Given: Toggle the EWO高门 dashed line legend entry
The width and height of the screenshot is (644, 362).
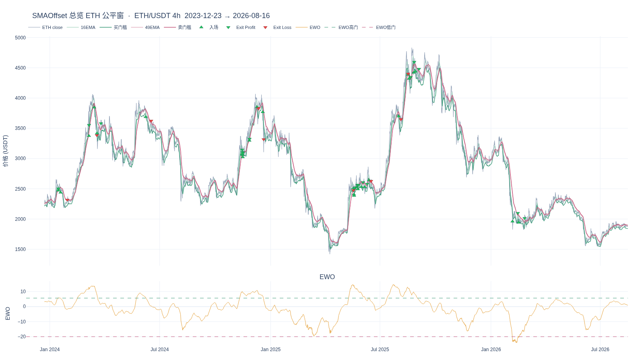Looking at the screenshot, I should (x=341, y=27).
